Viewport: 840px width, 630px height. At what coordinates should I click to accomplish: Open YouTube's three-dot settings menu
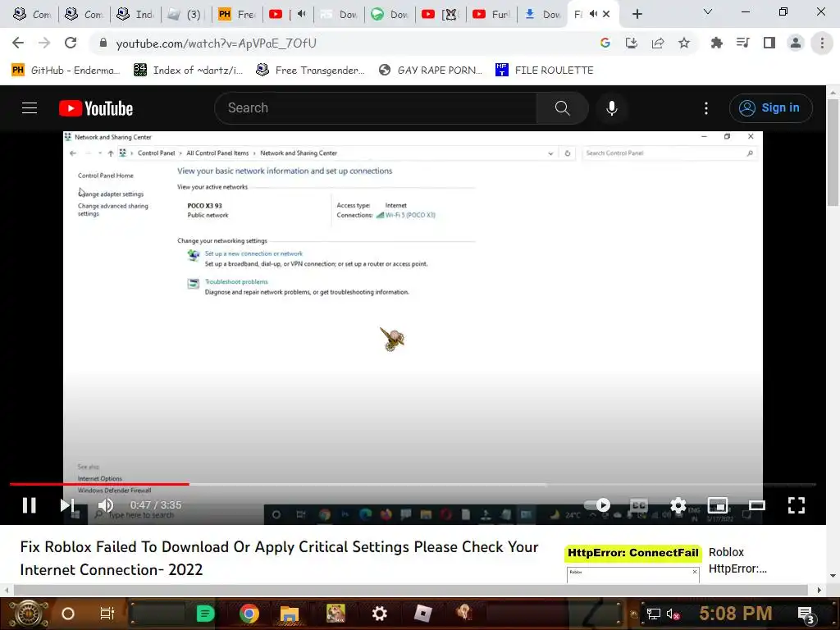pos(706,108)
